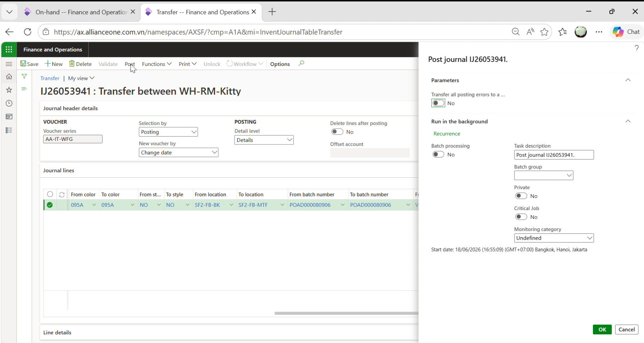Open Copilot Chat in the browser

626,32
